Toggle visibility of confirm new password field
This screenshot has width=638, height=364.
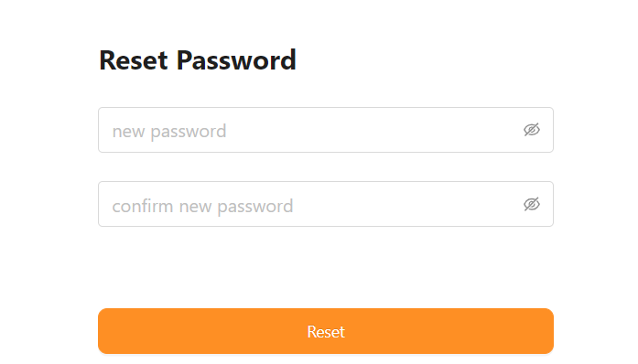pos(532,204)
